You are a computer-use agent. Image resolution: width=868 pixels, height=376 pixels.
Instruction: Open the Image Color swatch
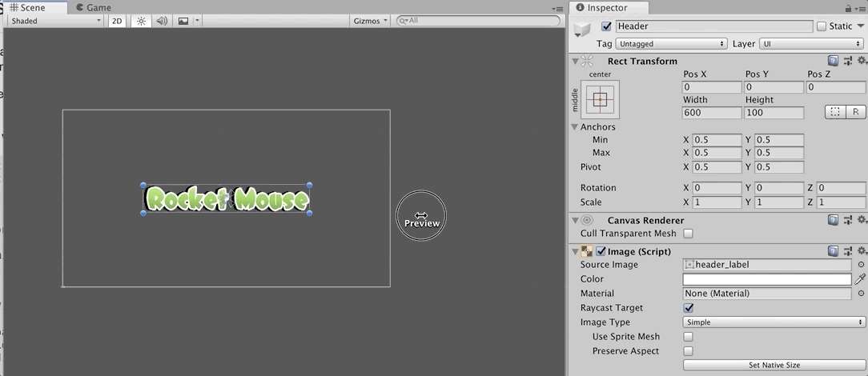click(x=766, y=279)
